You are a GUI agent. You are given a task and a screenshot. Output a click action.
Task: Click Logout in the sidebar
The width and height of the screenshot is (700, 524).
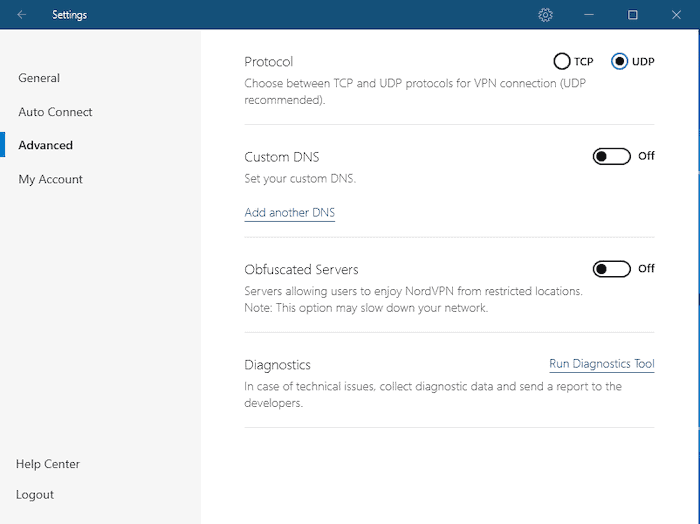(35, 495)
